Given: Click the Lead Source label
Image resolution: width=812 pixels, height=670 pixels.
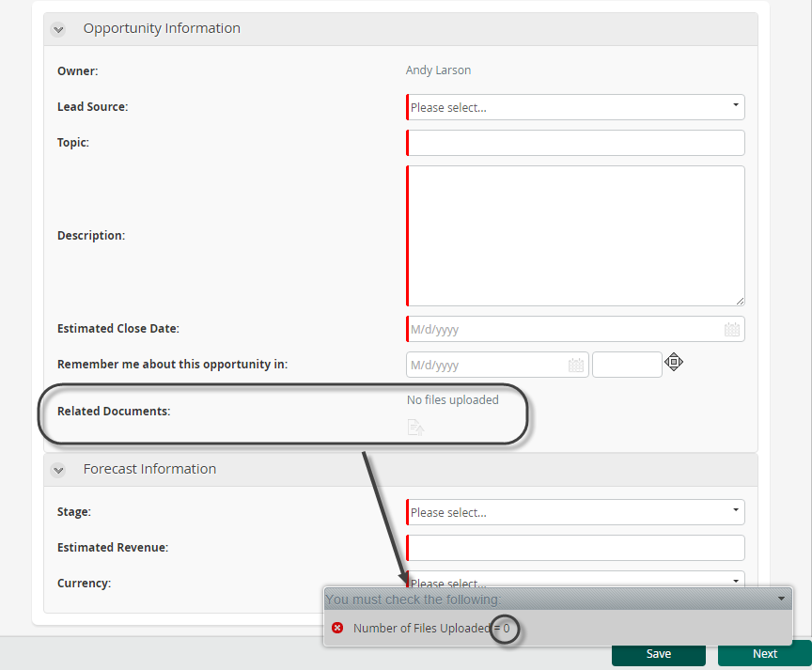Looking at the screenshot, I should coord(92,107).
